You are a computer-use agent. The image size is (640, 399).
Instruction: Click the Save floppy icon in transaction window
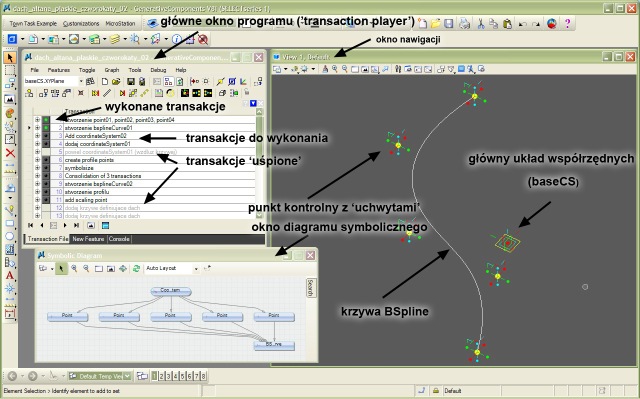click(x=131, y=82)
